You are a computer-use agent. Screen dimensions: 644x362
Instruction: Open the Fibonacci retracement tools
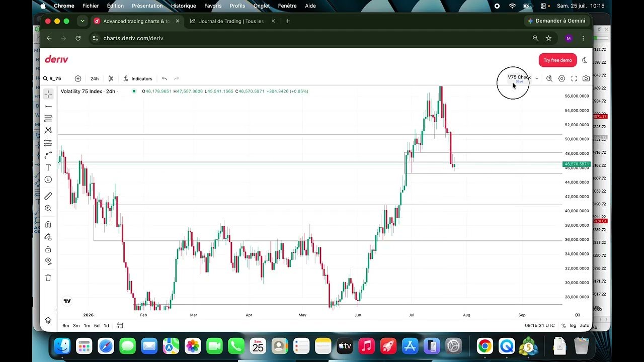coord(48,118)
